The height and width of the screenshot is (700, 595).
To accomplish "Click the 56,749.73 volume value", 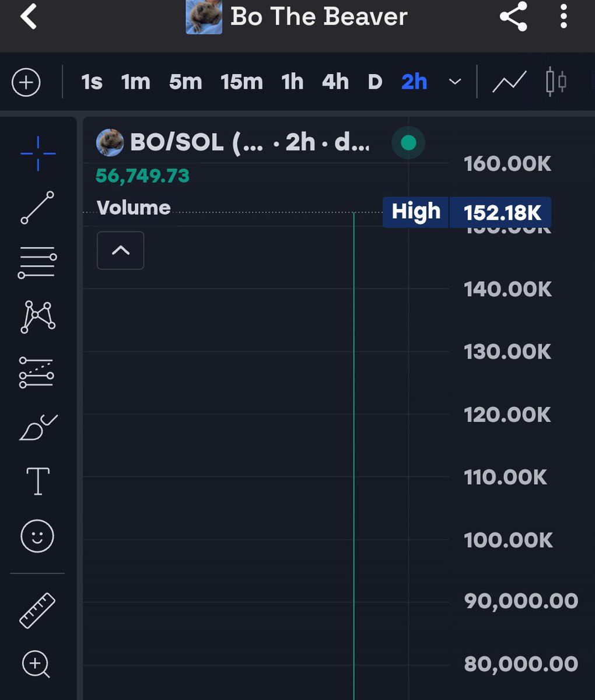I will [142, 176].
